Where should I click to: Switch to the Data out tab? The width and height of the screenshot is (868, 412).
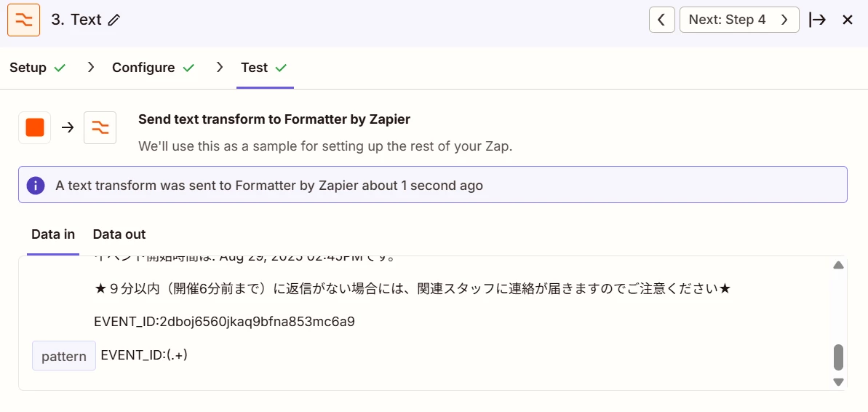[119, 234]
